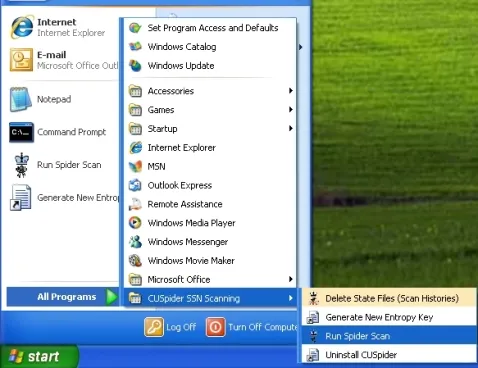Expand CUSpider SSN Scanning submenu arrow

coord(291,298)
